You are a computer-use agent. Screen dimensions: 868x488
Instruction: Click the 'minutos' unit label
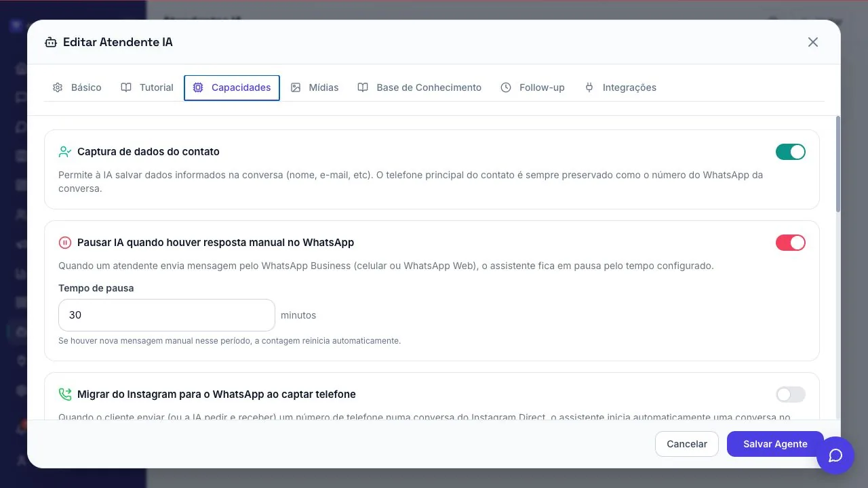click(x=298, y=315)
